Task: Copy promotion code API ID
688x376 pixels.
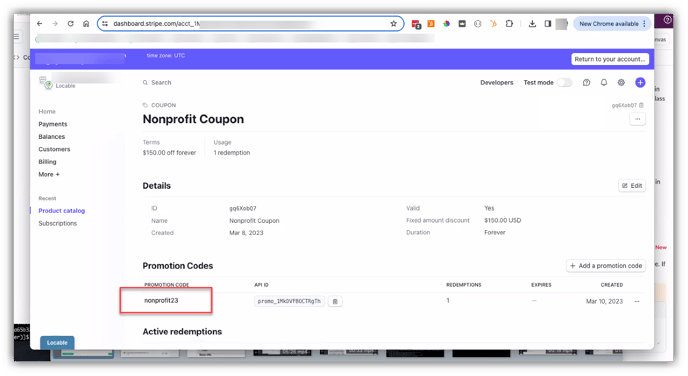Action: point(335,301)
